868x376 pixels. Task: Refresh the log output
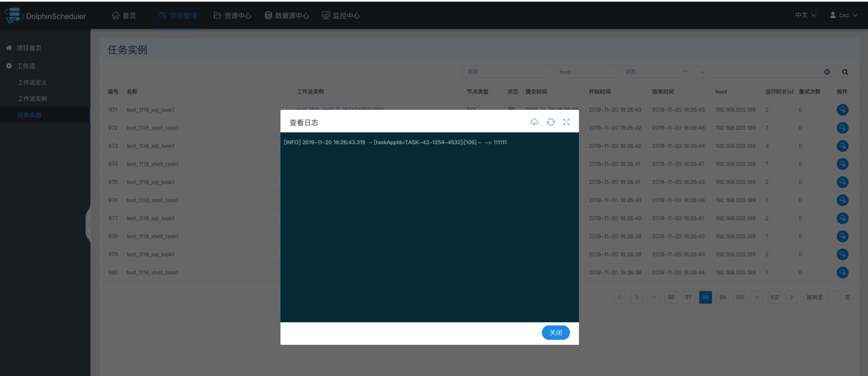pyautogui.click(x=551, y=122)
